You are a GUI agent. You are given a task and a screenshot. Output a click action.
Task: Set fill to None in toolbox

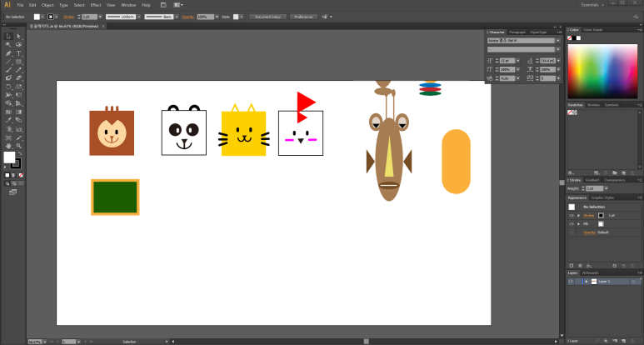coord(21,175)
